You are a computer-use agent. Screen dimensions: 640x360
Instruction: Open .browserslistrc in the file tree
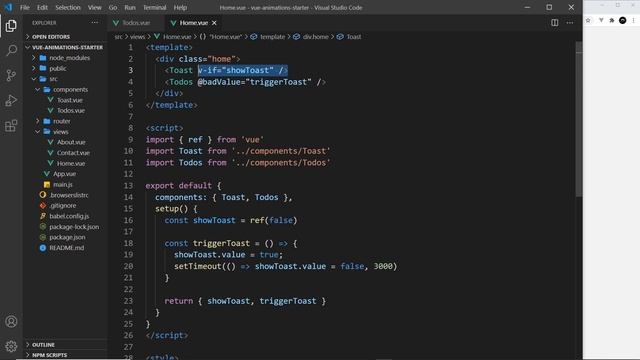pos(69,195)
